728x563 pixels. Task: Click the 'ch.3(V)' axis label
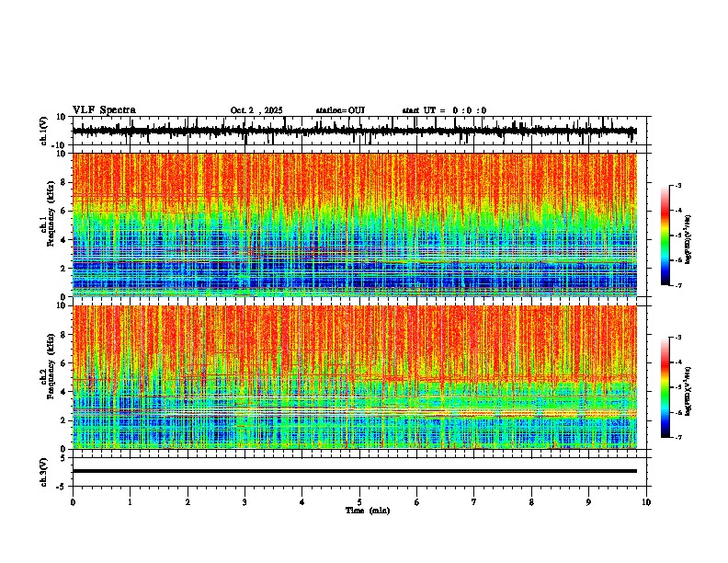click(x=44, y=472)
